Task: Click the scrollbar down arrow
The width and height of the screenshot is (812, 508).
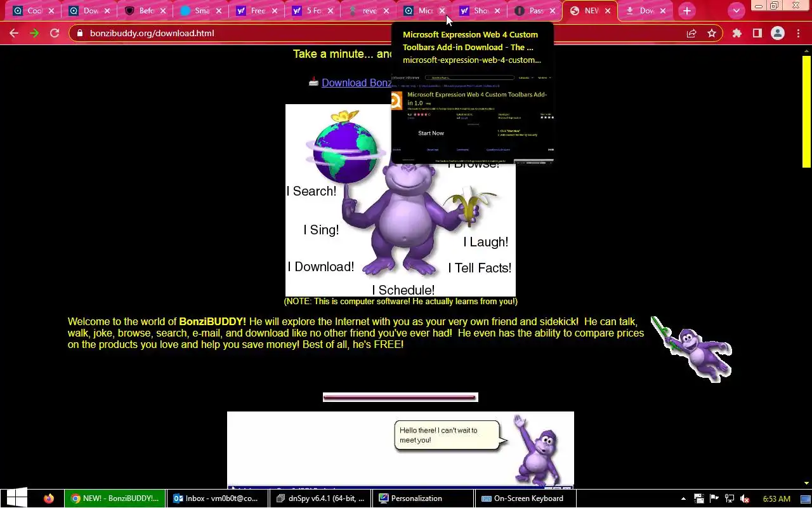Action: pyautogui.click(x=806, y=483)
